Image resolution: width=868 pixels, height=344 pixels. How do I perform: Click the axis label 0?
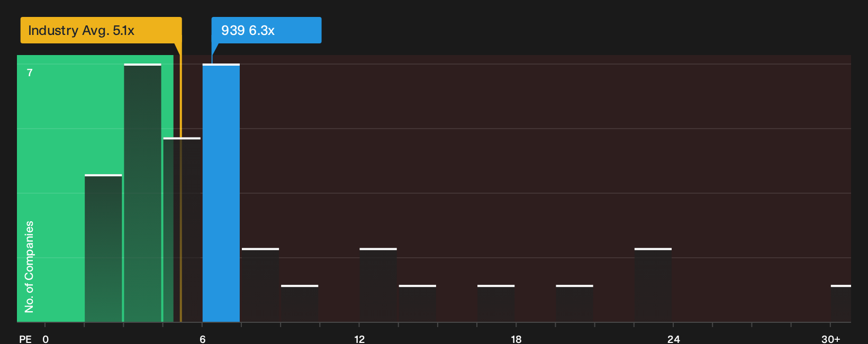pyautogui.click(x=46, y=339)
